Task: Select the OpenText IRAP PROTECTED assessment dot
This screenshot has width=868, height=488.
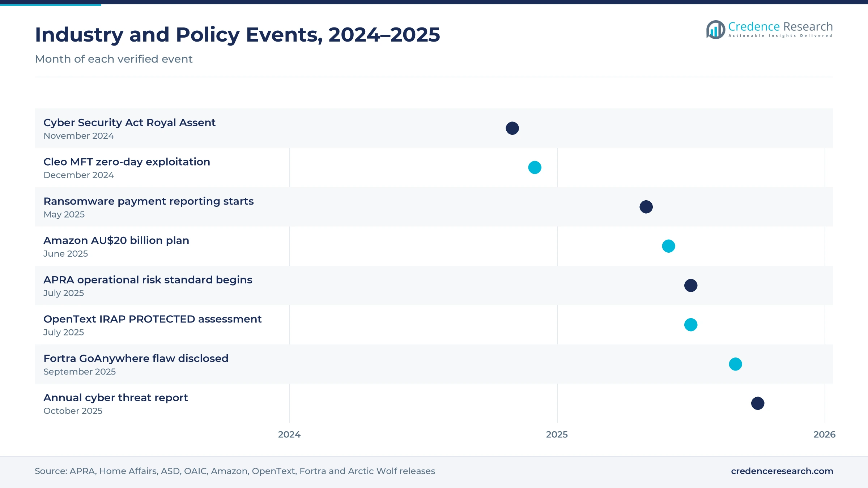Action: (691, 325)
